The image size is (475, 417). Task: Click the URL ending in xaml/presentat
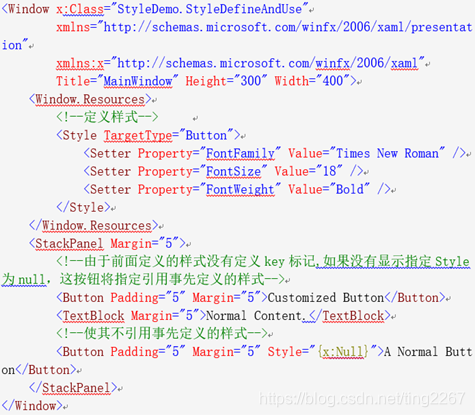tap(288, 27)
